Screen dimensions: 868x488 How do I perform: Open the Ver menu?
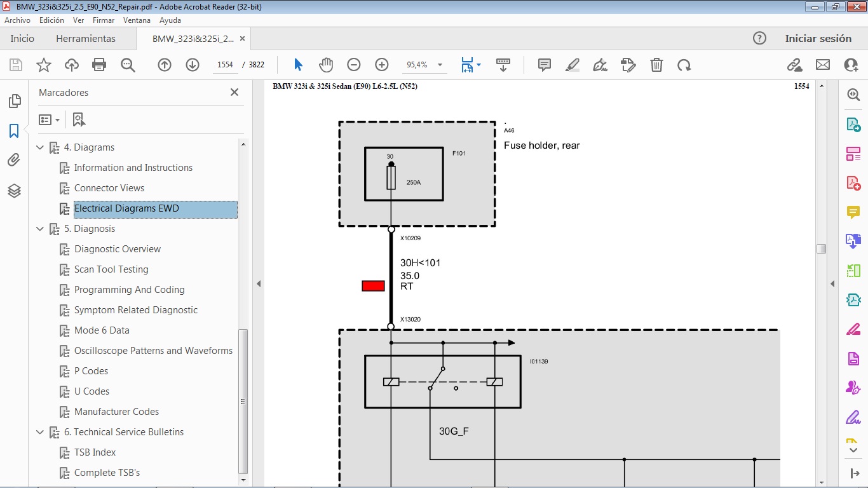point(79,20)
